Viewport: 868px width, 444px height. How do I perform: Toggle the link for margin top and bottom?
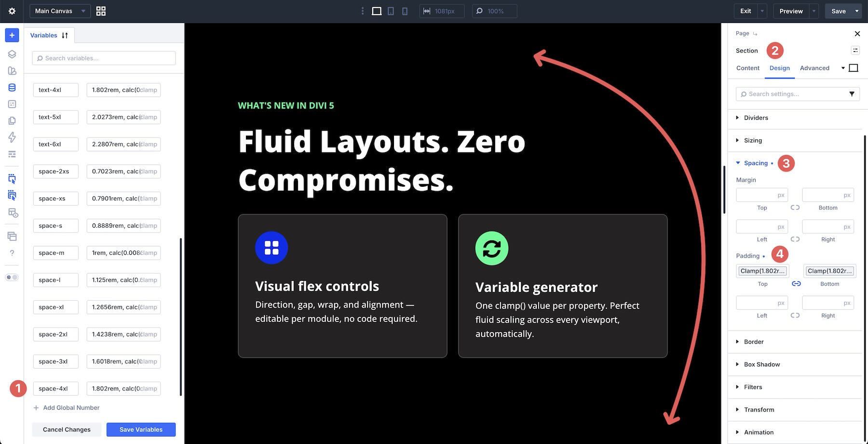point(795,208)
